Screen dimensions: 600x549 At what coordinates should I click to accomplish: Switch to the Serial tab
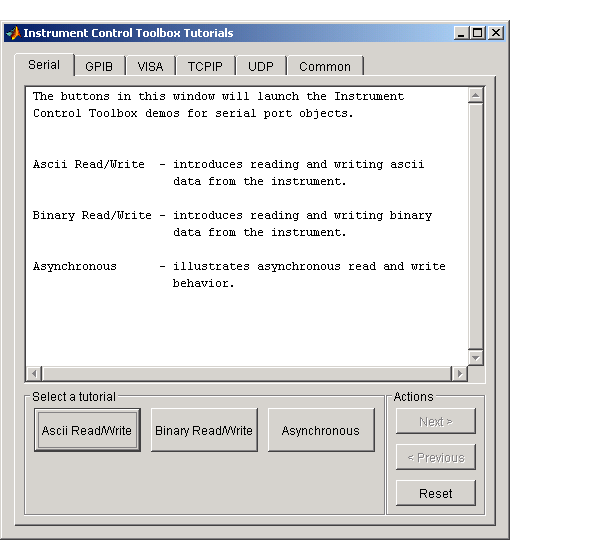click(x=44, y=65)
